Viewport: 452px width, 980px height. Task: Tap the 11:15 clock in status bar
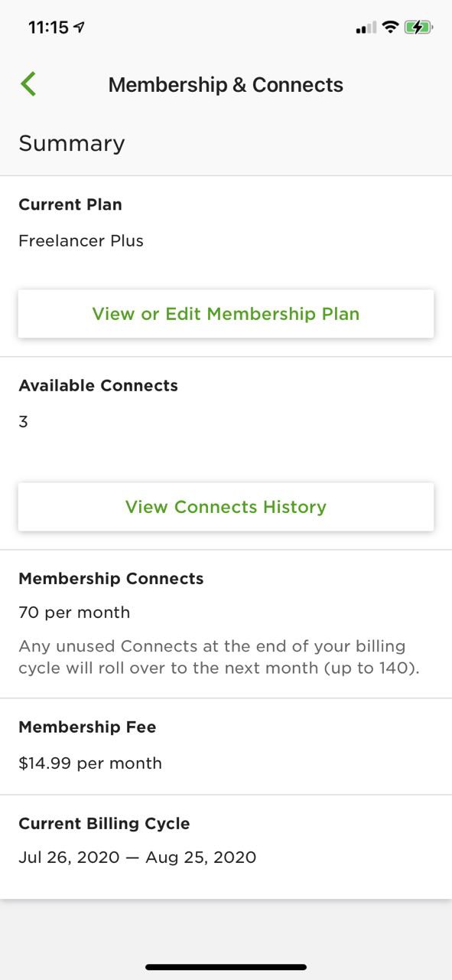(x=48, y=28)
